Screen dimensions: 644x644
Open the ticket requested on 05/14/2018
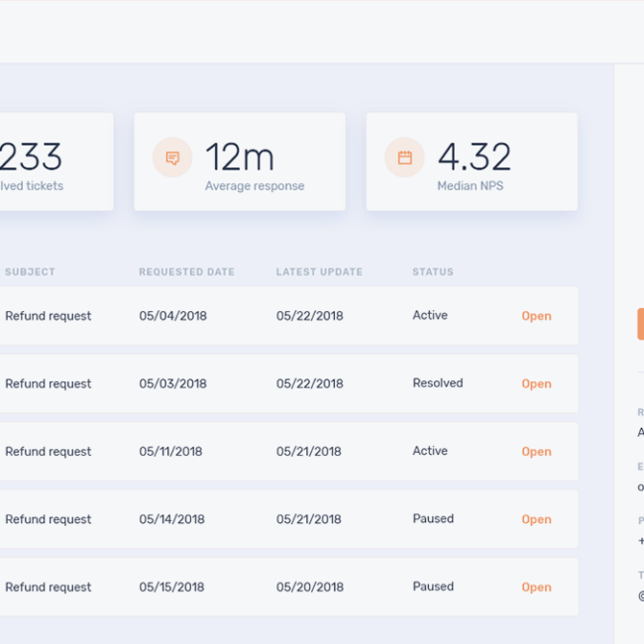pyautogui.click(x=536, y=519)
